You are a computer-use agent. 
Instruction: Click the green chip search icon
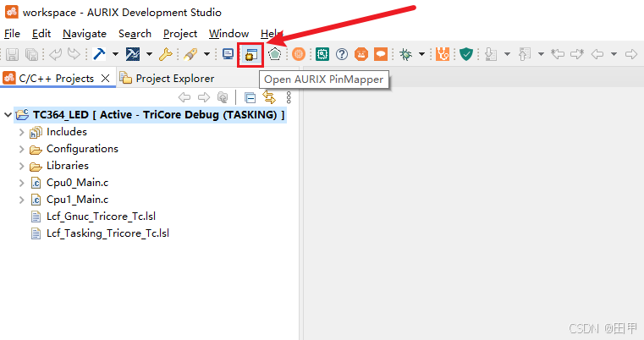pos(322,54)
